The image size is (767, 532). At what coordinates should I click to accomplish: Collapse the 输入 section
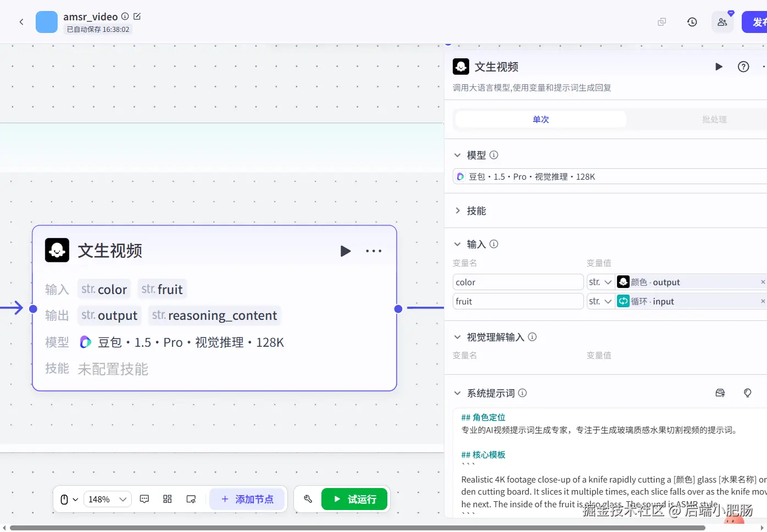[x=457, y=244]
